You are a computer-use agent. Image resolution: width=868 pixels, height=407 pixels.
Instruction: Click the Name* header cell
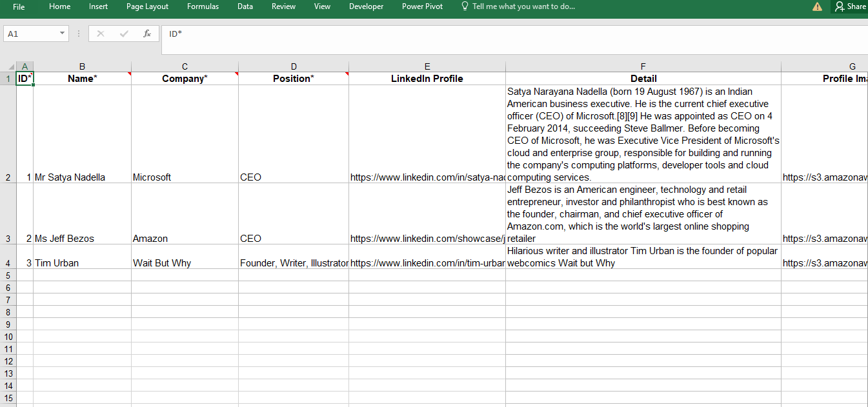pyautogui.click(x=82, y=79)
